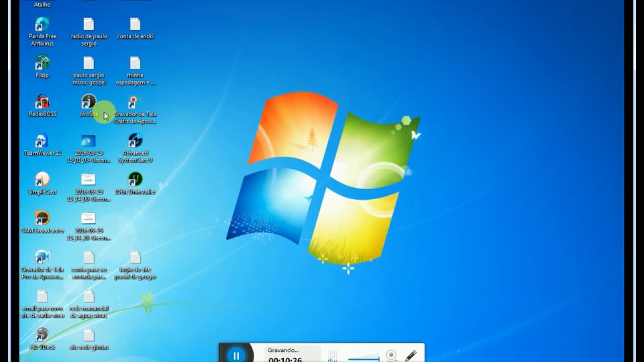Click the webcam icon on recorder bar

coord(391,355)
